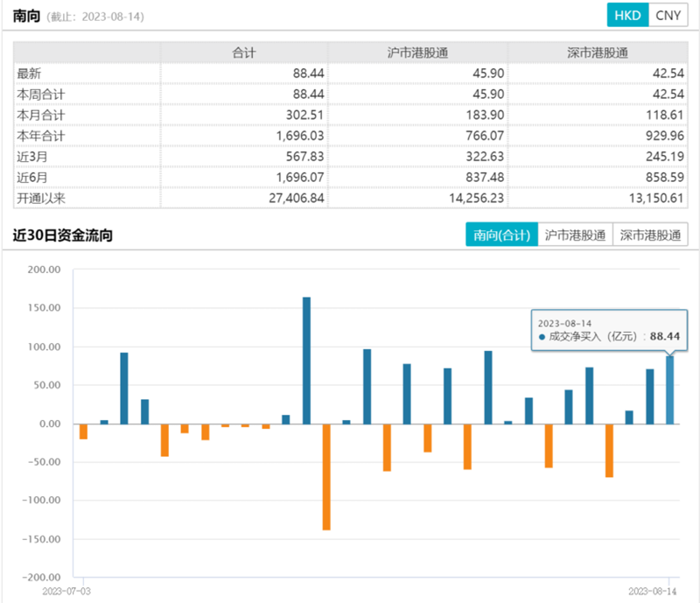This screenshot has width=700, height=603.
Task: Click the 近30日资金流向 heading
Action: tap(62, 235)
